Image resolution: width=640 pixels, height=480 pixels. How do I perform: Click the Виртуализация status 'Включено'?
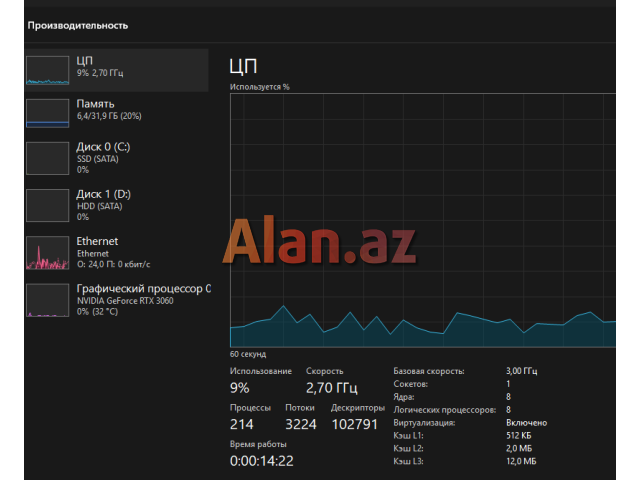pyautogui.click(x=527, y=422)
